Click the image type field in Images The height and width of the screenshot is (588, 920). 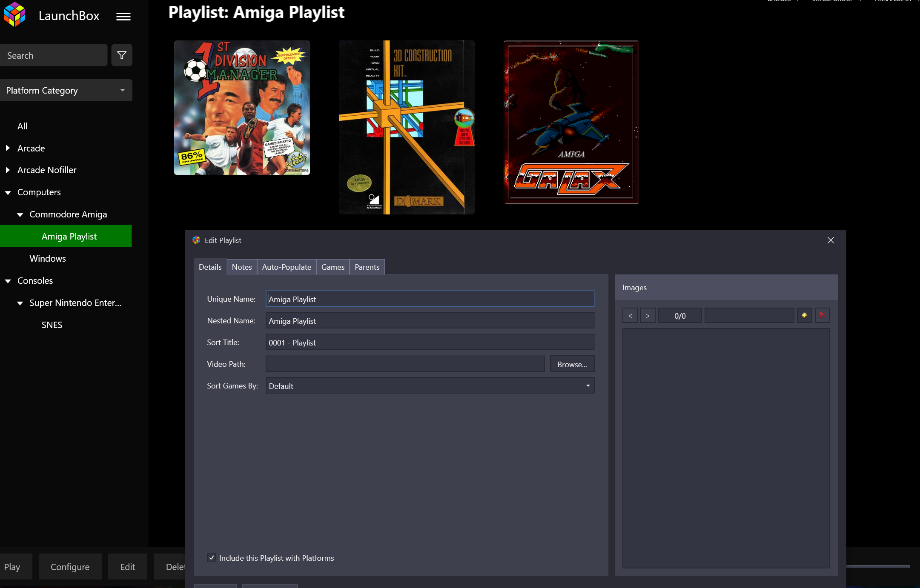[x=749, y=316]
